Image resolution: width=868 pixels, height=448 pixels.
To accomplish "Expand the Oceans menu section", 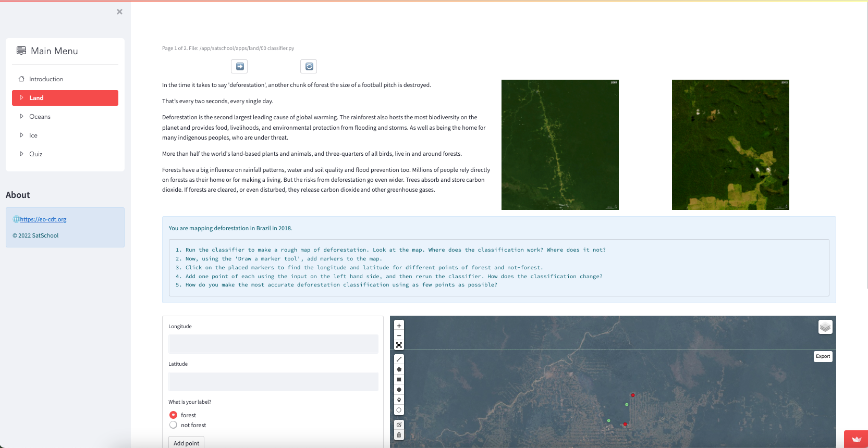I will click(40, 117).
